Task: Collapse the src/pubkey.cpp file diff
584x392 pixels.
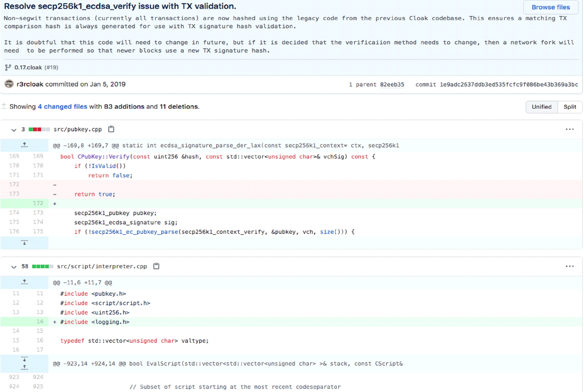Action: coord(14,130)
